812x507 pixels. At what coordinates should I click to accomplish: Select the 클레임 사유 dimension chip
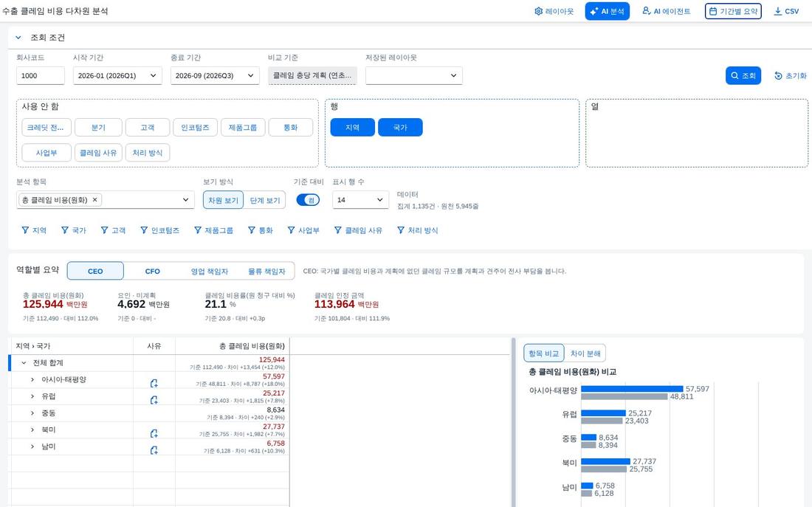(x=98, y=153)
